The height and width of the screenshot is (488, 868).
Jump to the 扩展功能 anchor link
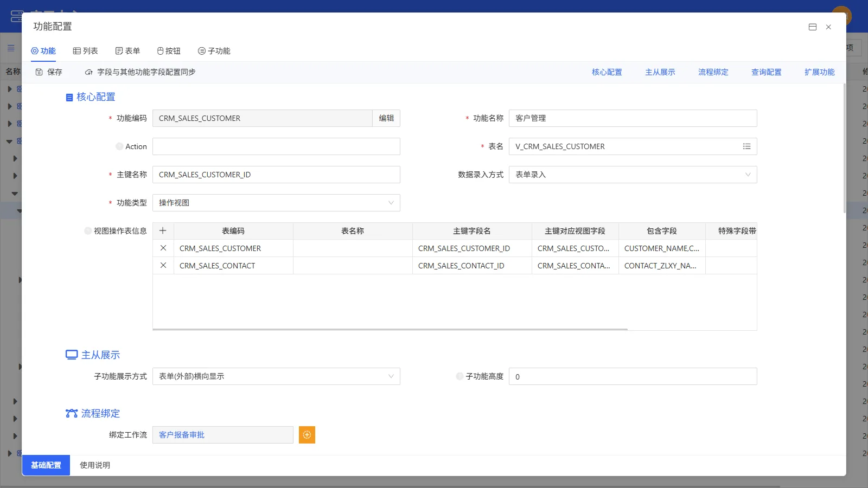pos(820,72)
